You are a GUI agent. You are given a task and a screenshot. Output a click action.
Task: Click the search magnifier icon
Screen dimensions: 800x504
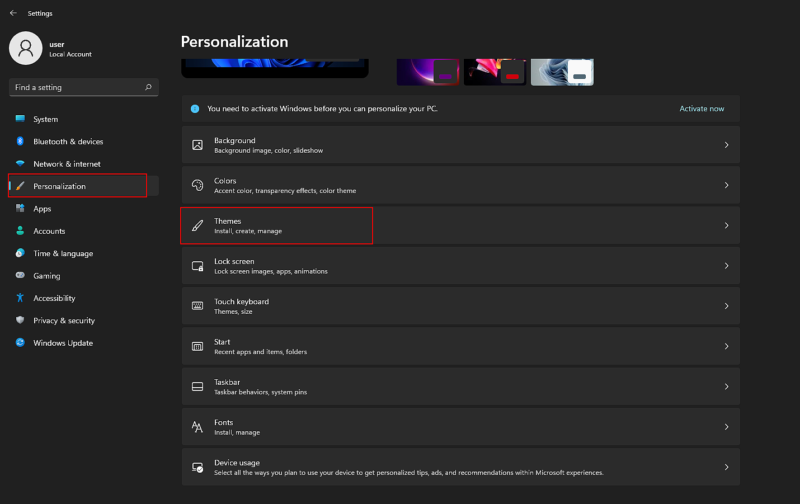tap(148, 87)
